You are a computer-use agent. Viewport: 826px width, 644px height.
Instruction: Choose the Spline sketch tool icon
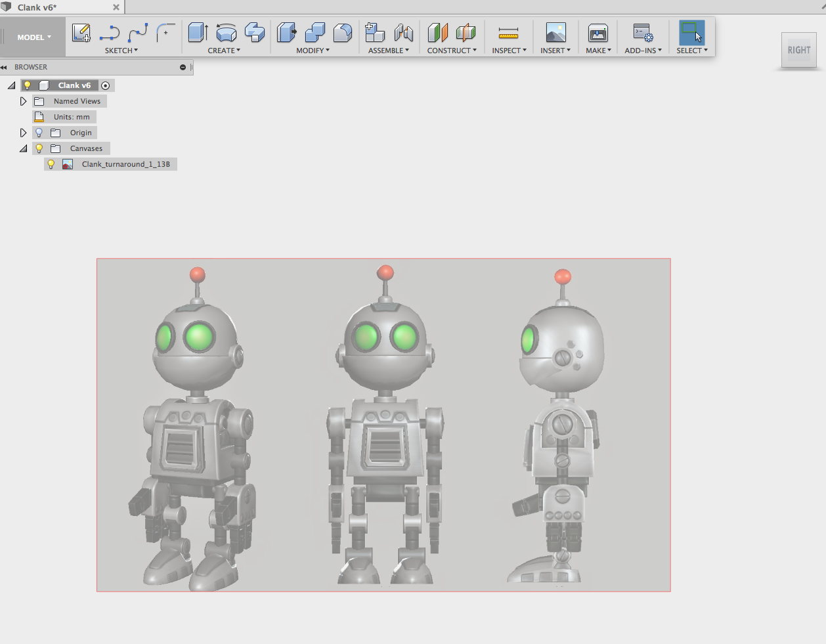click(x=138, y=32)
